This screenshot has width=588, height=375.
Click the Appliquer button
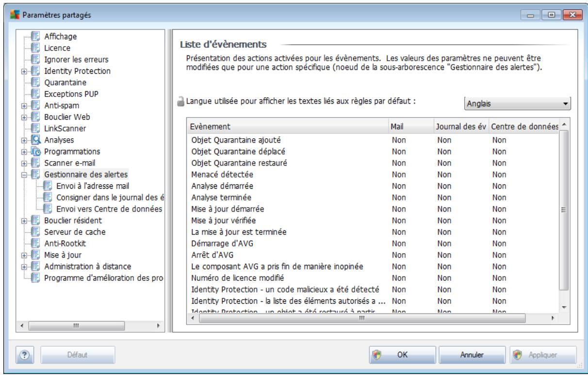[543, 355]
